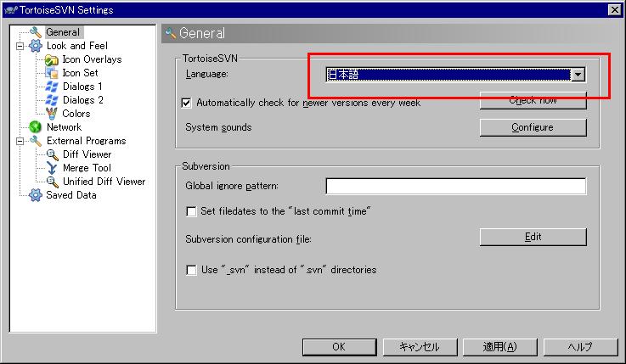Click the Check now button

coord(533,100)
